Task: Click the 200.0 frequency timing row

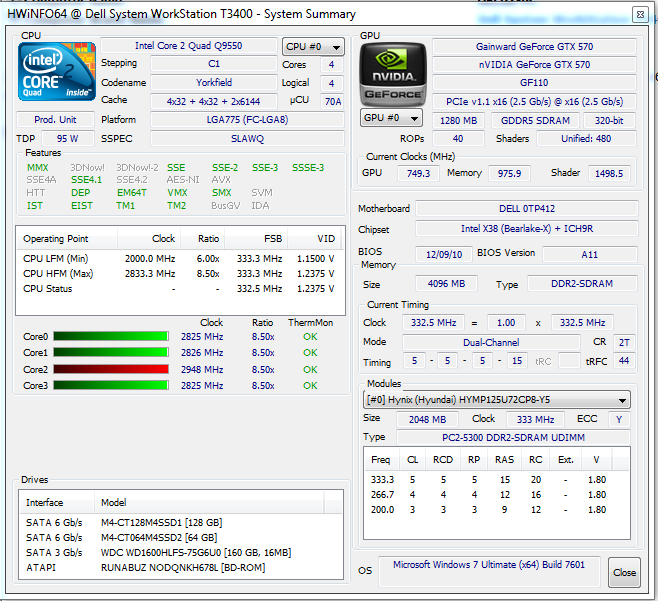Action: (x=496, y=510)
